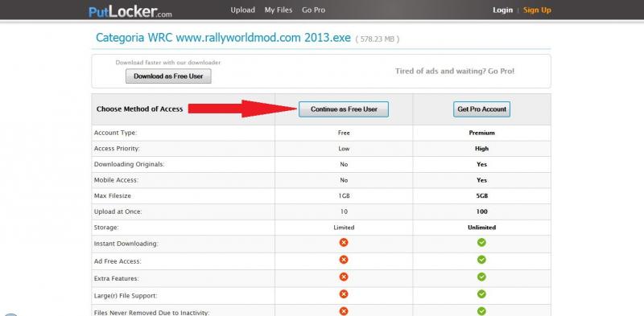Click 'Download faster with our downloader' text
The width and height of the screenshot is (644, 316).
(x=168, y=63)
